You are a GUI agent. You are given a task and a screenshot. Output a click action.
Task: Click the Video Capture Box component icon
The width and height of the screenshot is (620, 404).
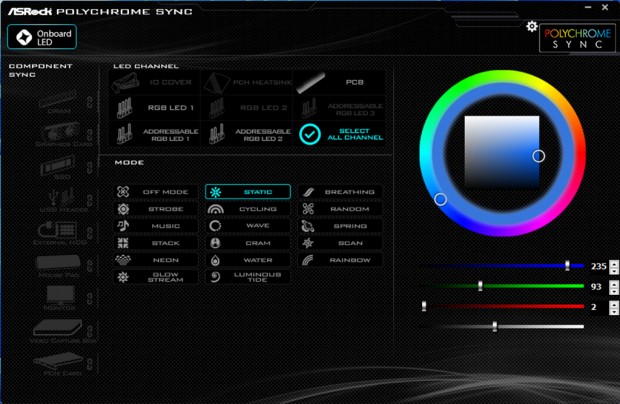[58, 328]
